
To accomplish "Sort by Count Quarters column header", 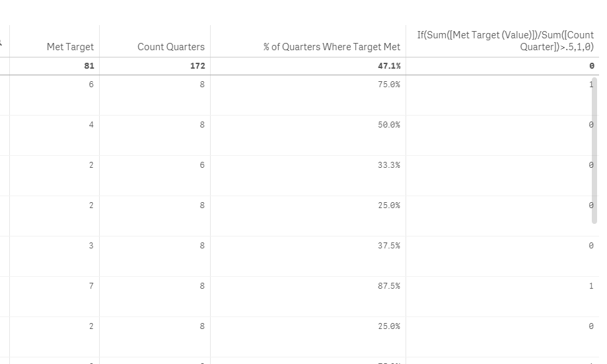I will tap(171, 47).
